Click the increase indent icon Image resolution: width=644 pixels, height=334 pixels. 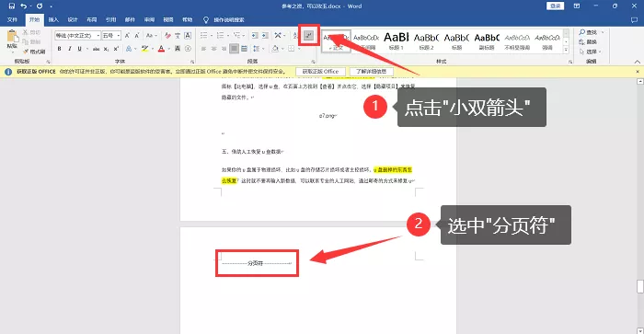click(x=265, y=35)
